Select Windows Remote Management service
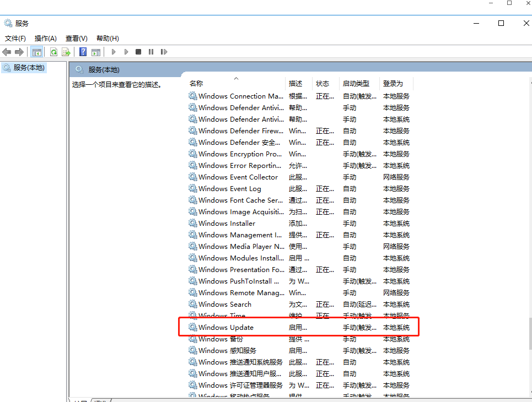The image size is (532, 402). [x=299, y=292]
